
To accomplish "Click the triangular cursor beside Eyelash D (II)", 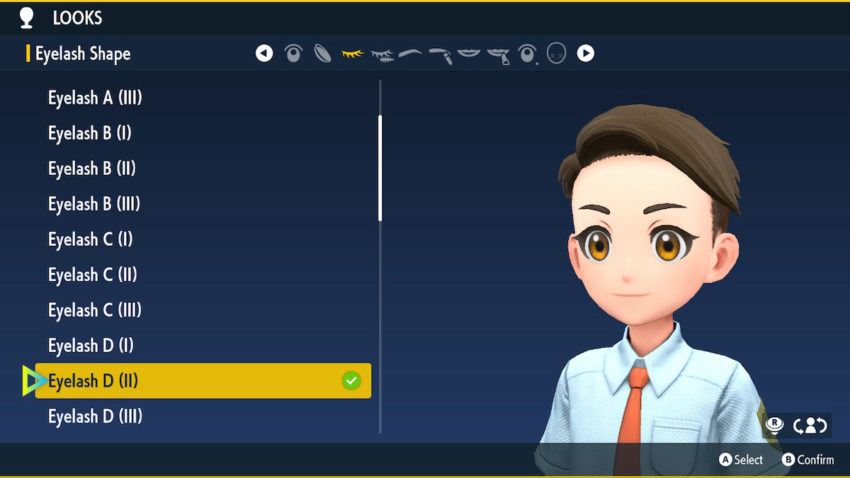I will click(34, 380).
